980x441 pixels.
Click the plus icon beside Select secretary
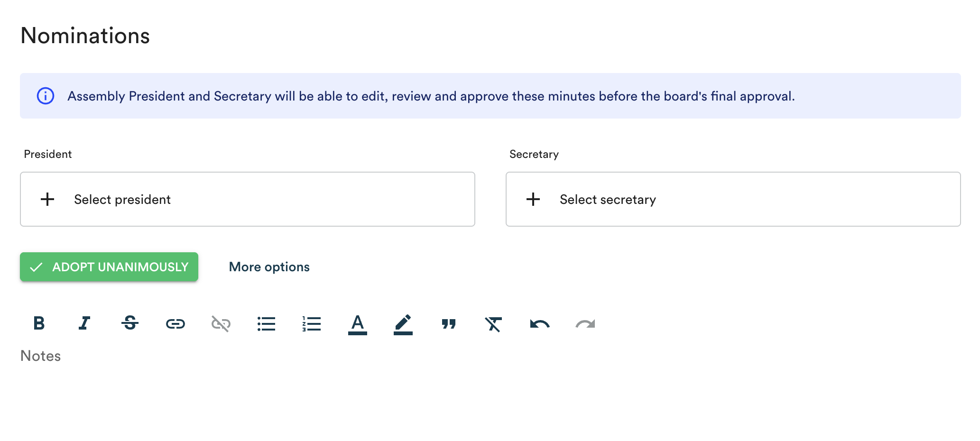point(533,199)
